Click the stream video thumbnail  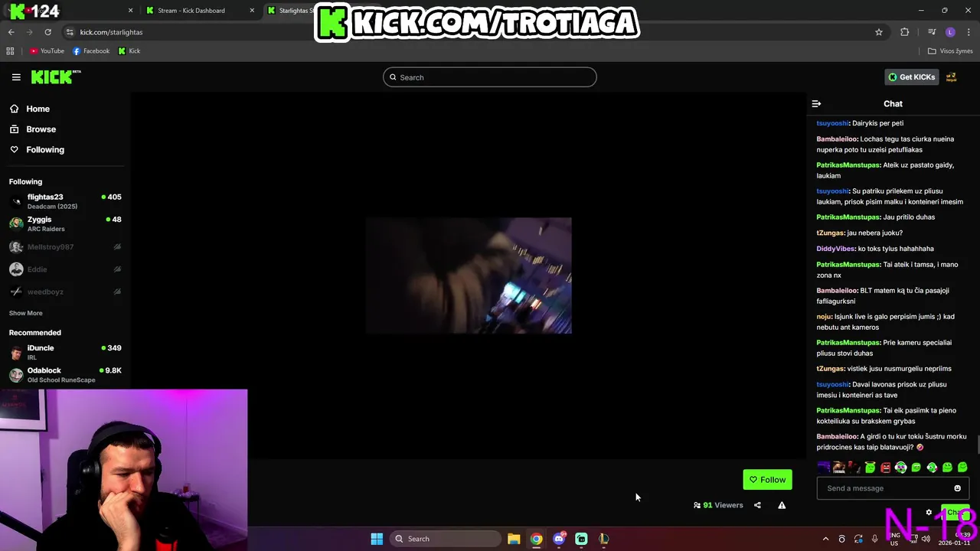tap(469, 275)
